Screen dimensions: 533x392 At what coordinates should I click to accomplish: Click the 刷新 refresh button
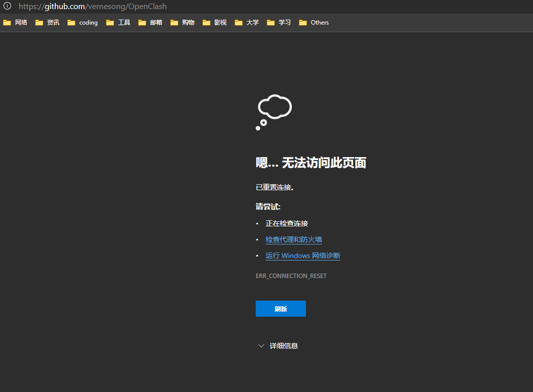tap(280, 308)
